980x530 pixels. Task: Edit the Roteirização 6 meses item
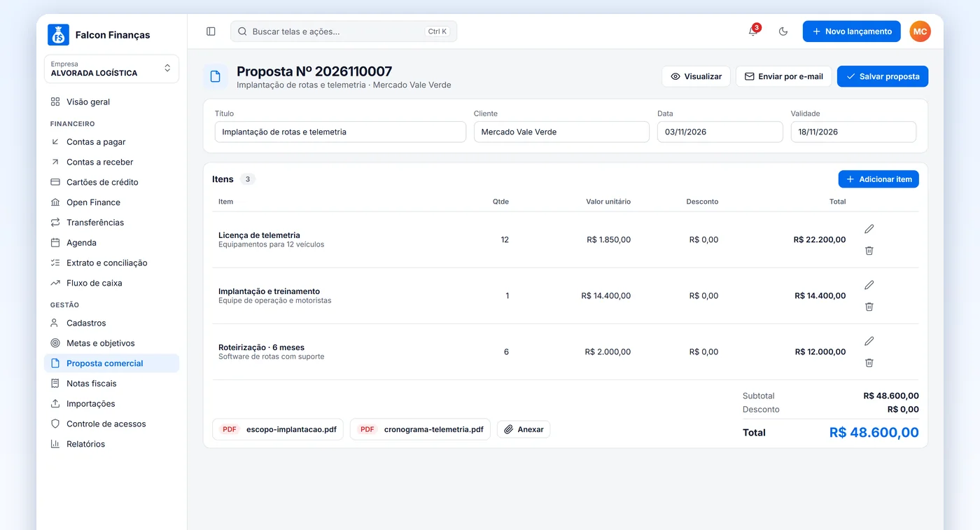[869, 341]
